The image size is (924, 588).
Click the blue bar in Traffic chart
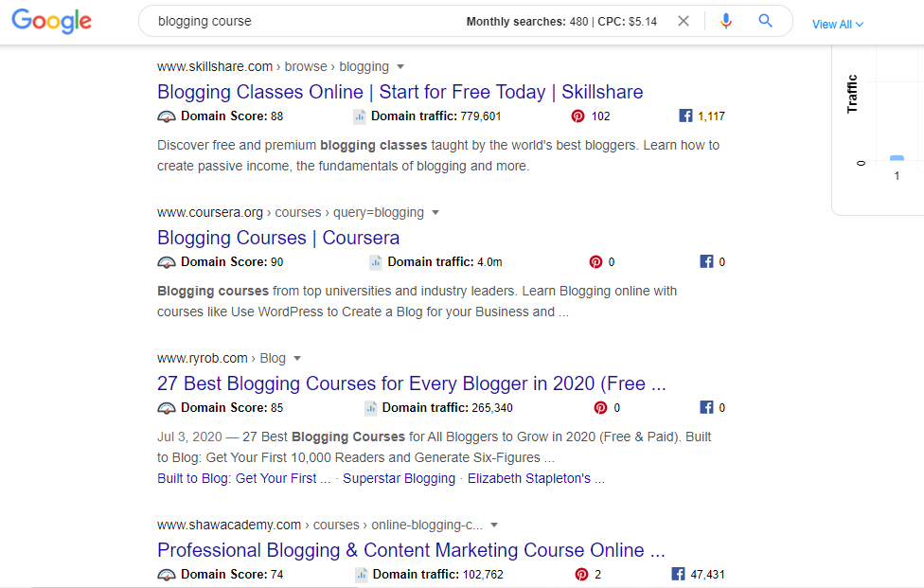click(x=897, y=158)
